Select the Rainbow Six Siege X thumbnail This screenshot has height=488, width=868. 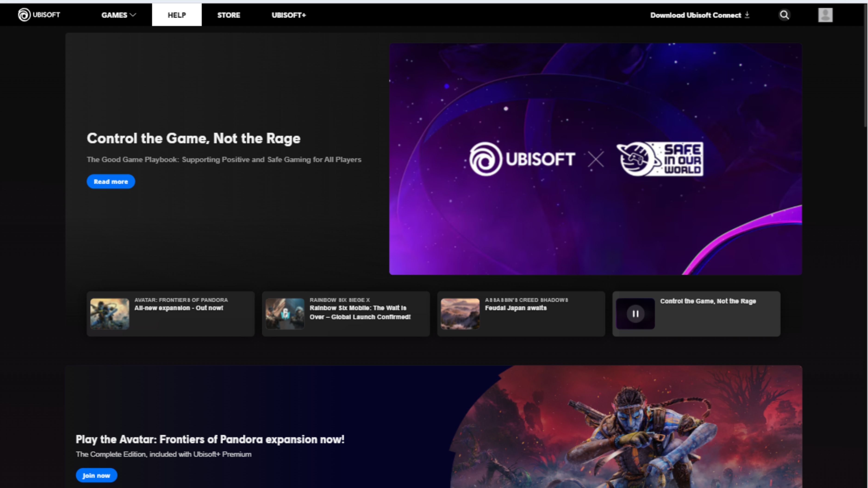[285, 314]
